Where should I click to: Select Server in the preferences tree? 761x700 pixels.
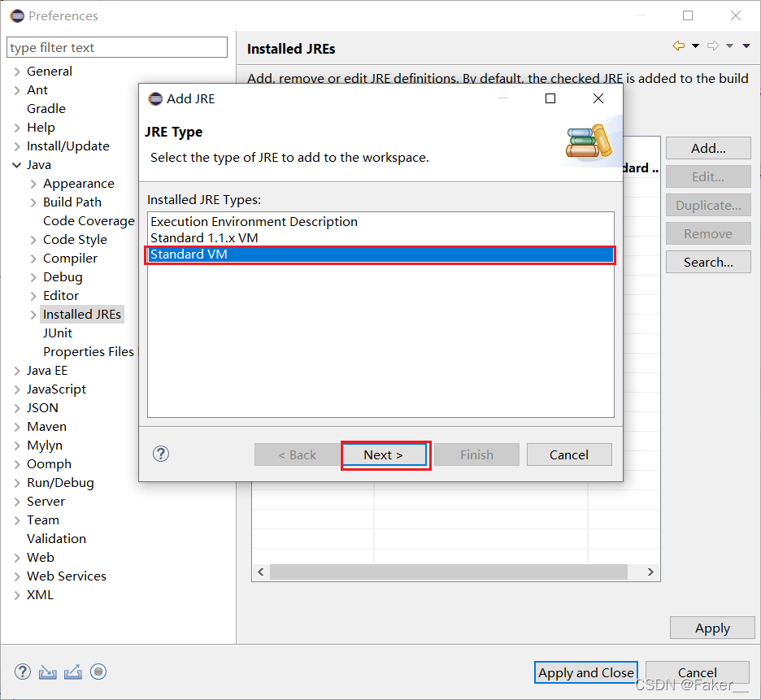point(46,501)
